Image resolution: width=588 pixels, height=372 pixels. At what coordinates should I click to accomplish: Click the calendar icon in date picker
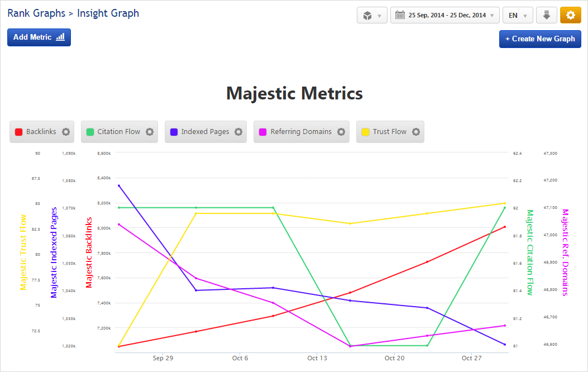pos(400,15)
